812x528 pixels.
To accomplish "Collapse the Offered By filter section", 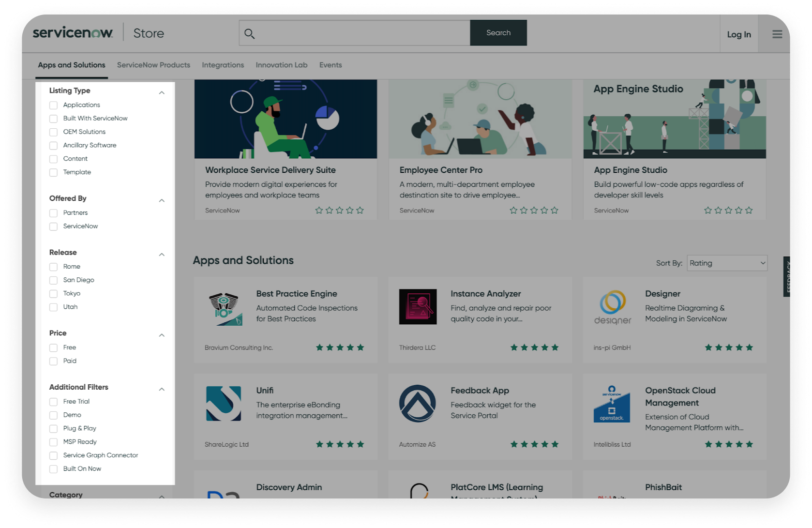I will point(162,200).
